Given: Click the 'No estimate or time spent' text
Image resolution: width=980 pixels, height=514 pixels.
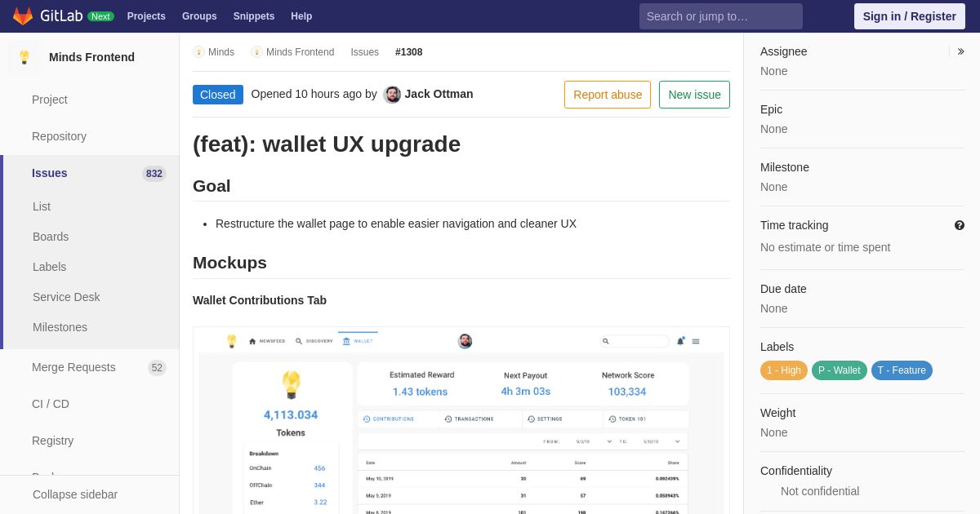Looking at the screenshot, I should click(825, 247).
